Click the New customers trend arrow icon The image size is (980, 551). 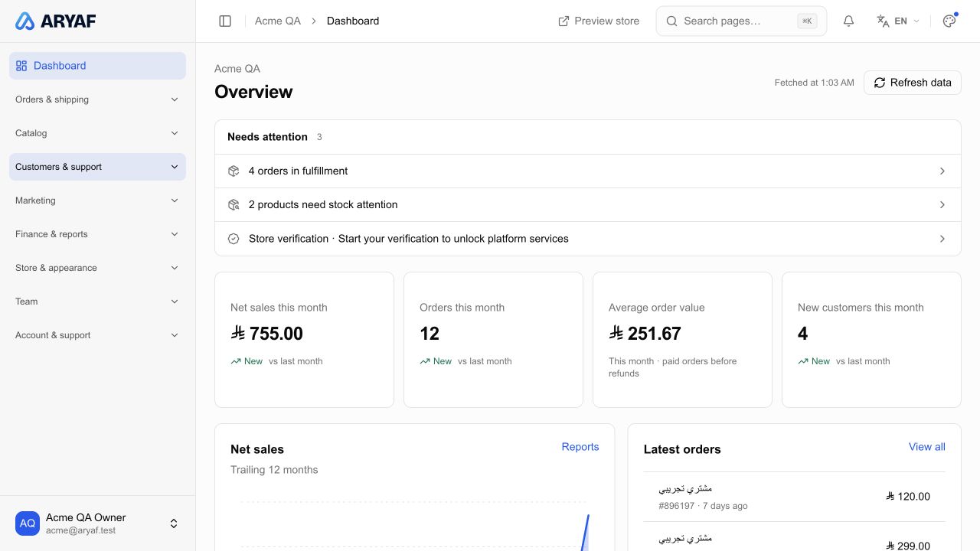tap(803, 361)
